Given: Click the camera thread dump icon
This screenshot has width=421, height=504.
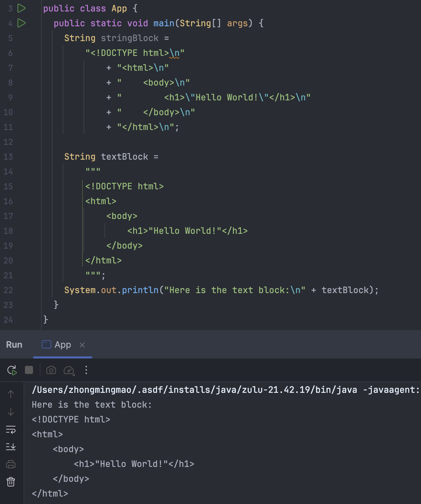Looking at the screenshot, I should click(x=51, y=370).
